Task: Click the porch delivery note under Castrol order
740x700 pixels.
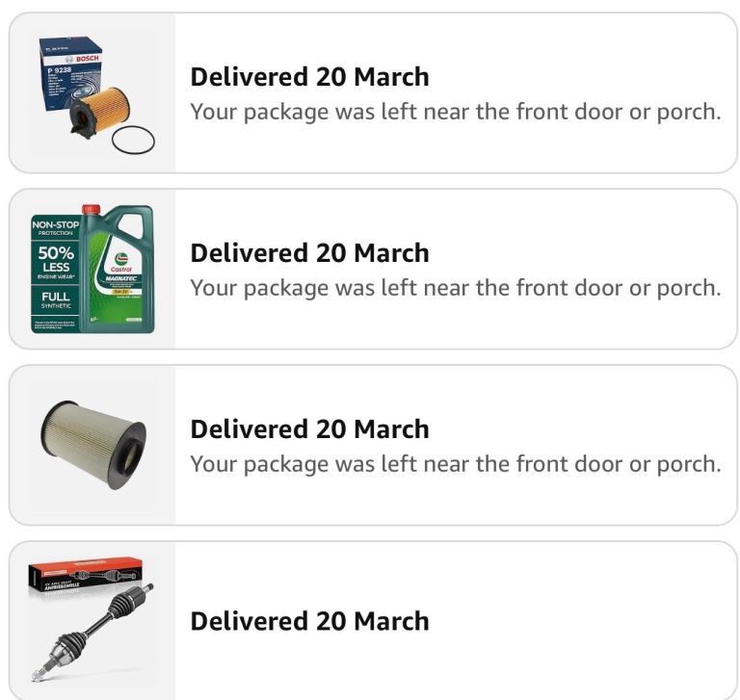Action: [455, 287]
